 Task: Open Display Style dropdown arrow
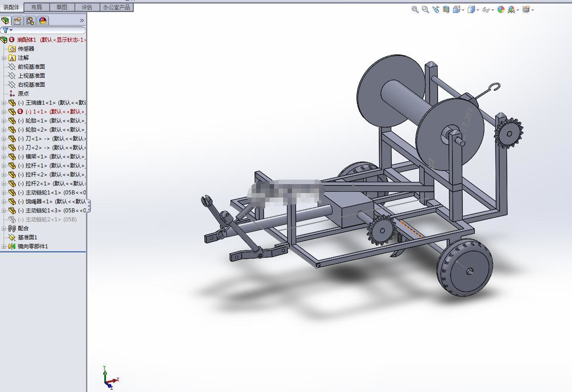click(x=478, y=10)
